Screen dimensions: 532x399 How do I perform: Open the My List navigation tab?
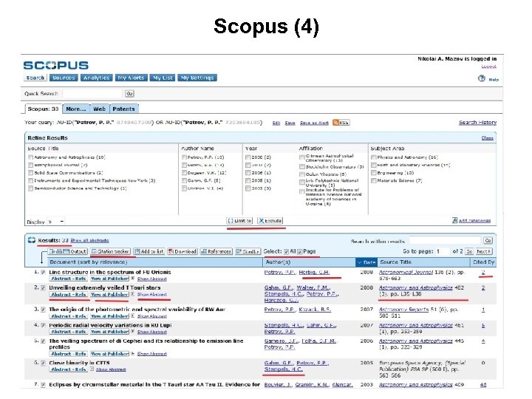(163, 78)
